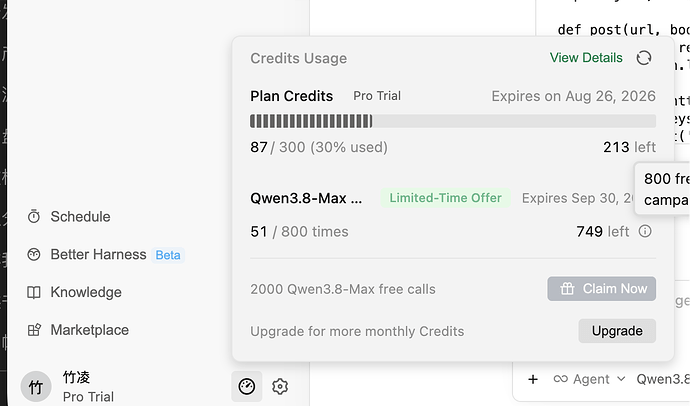Click the info icon beside 749 left
Screen dimensions: 690x406
(645, 231)
